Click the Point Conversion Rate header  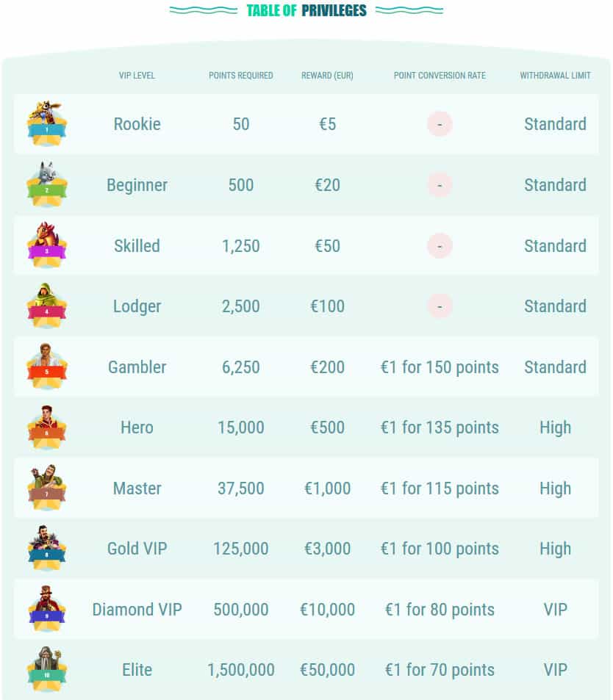pos(440,76)
